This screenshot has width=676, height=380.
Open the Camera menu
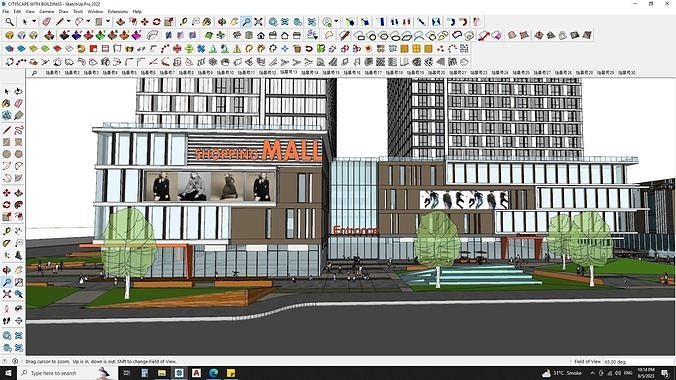(47, 11)
